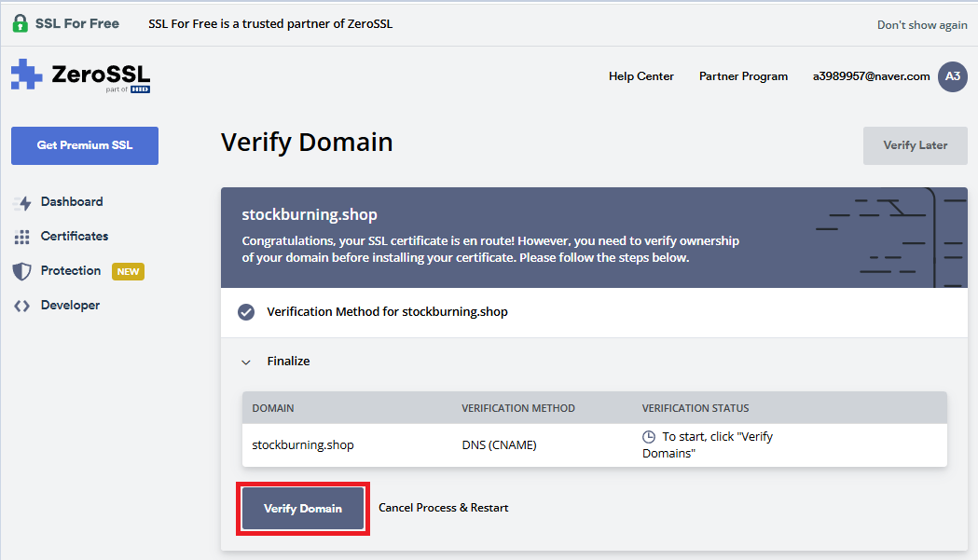Click the ZeroSSL wordmark text
The image size is (978, 560).
tap(101, 75)
